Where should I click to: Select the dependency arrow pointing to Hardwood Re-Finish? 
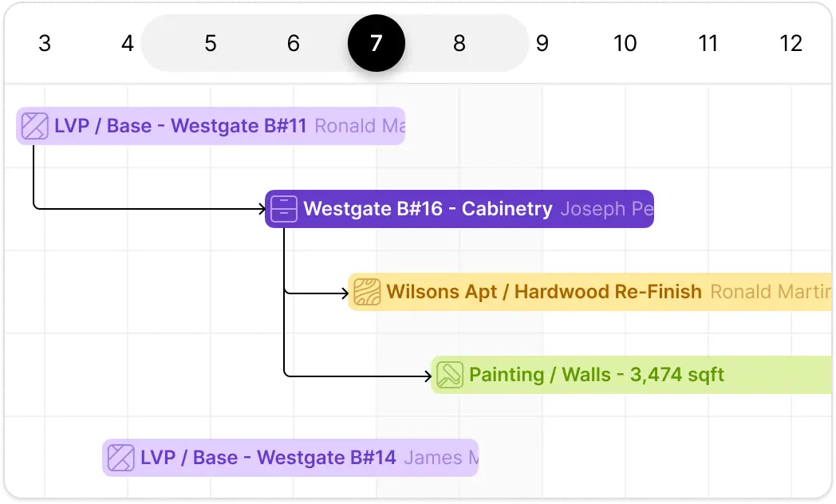click(317, 293)
